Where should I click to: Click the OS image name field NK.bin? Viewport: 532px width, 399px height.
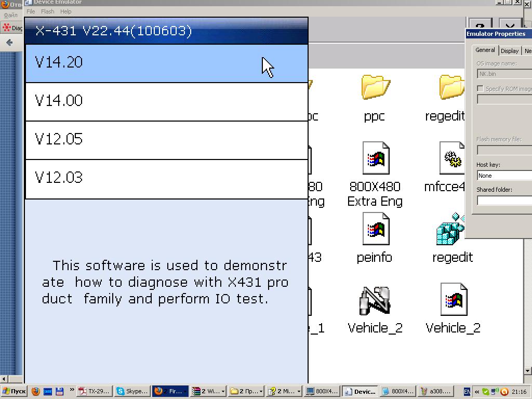click(504, 74)
